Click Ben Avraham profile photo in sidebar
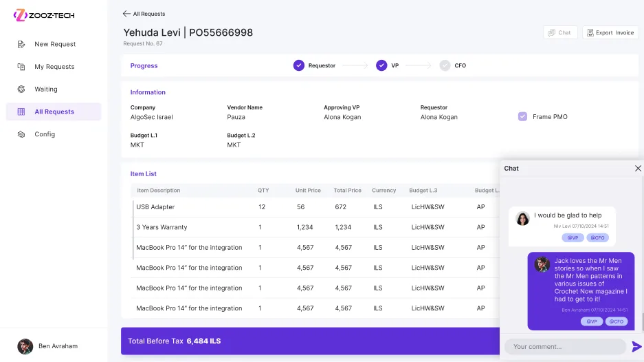644x362 pixels. coord(25,346)
